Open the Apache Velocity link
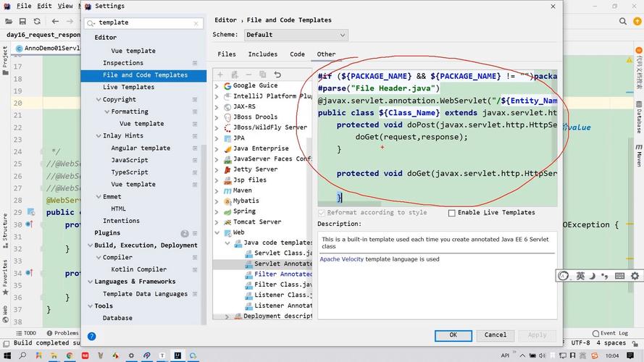Viewport: 644px width, 362px height. pos(342,259)
